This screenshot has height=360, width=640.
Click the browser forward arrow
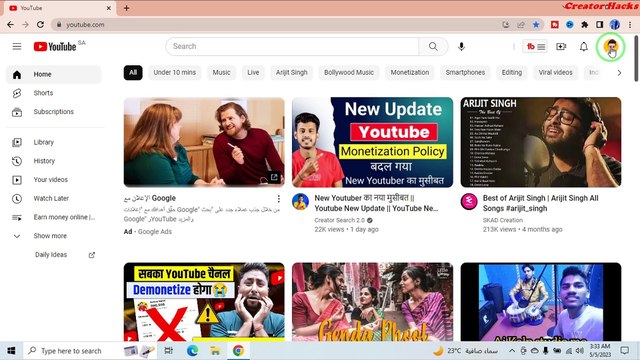click(x=25, y=25)
